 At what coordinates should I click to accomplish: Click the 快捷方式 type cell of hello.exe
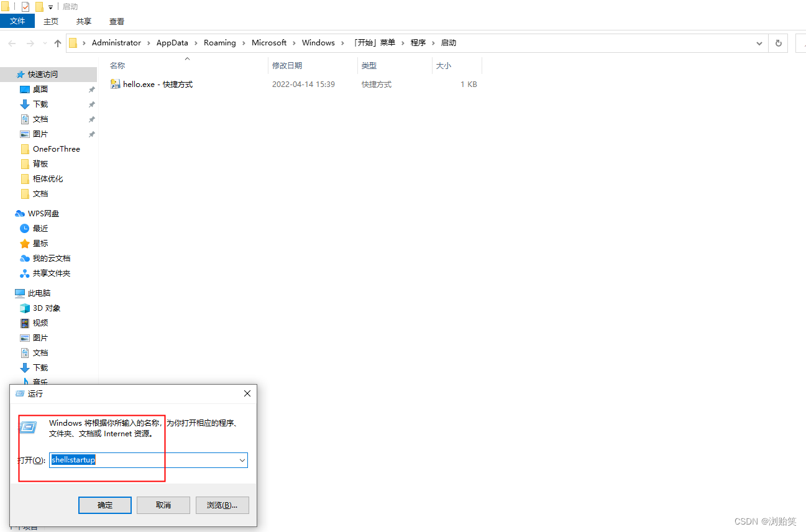pos(377,85)
